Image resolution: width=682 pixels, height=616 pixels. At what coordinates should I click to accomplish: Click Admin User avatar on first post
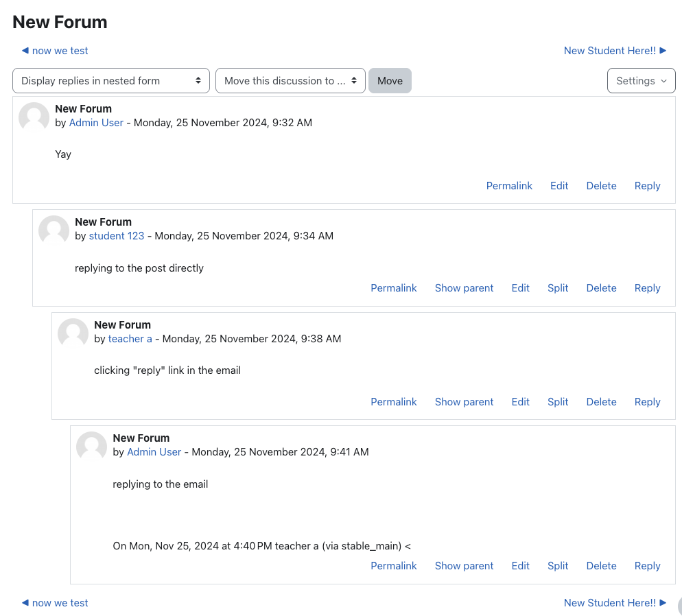[34, 117]
